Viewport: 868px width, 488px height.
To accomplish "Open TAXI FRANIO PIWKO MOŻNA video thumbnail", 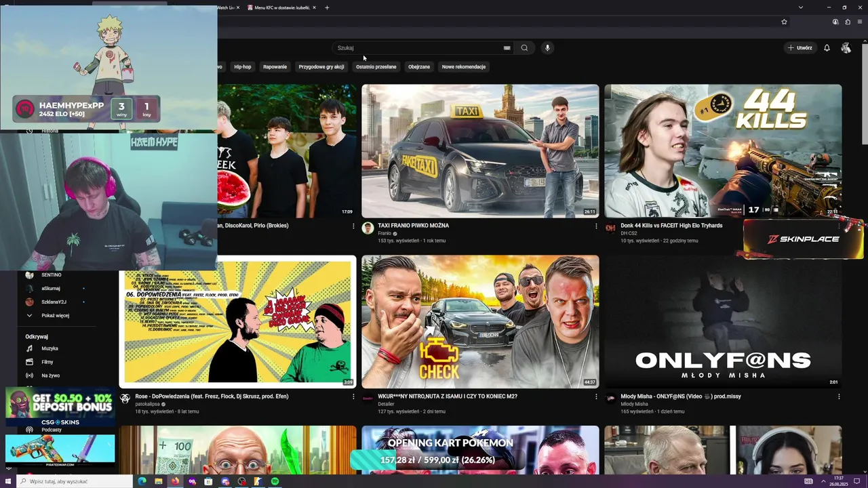I will [480, 150].
